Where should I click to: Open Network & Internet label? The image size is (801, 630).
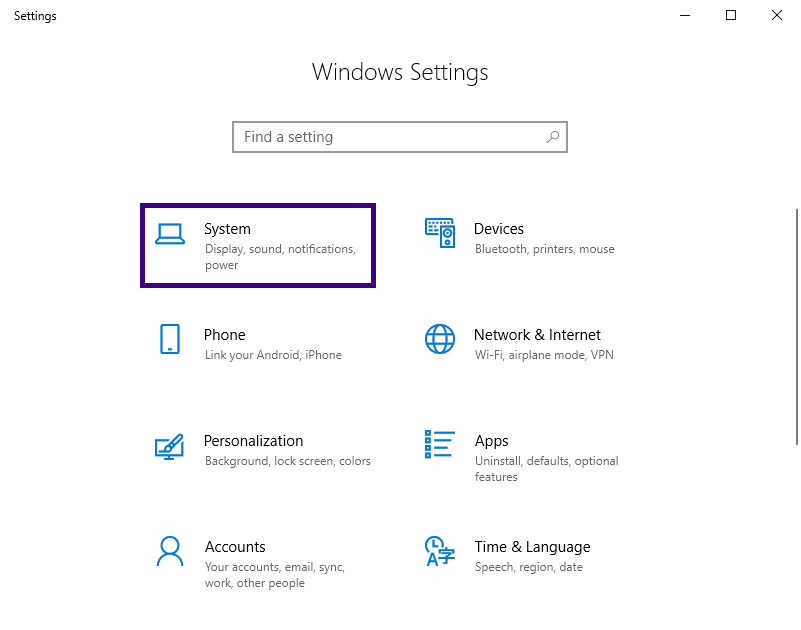point(537,335)
